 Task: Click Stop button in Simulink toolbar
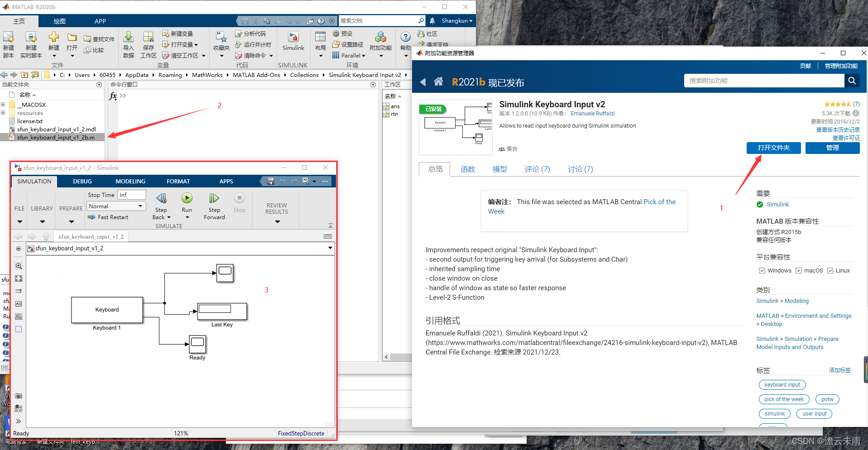(240, 202)
